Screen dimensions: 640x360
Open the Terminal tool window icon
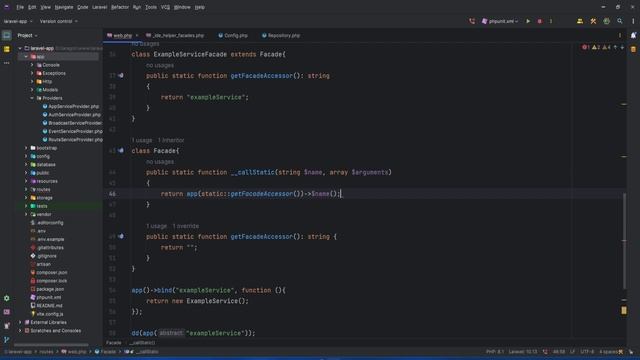point(7,312)
